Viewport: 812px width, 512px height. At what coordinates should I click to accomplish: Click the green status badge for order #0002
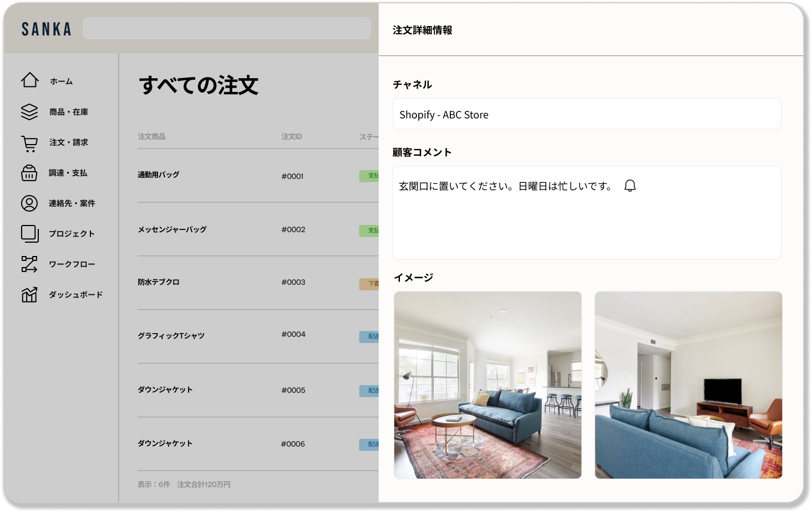[369, 230]
